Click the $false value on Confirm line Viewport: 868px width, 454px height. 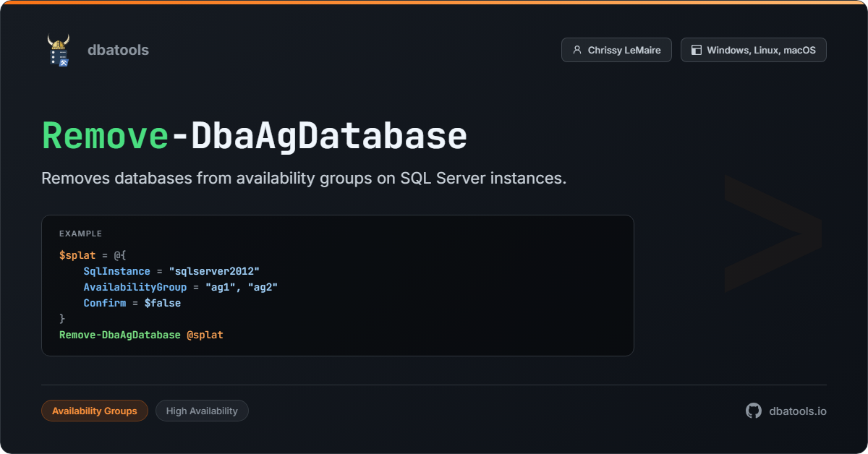pos(162,303)
